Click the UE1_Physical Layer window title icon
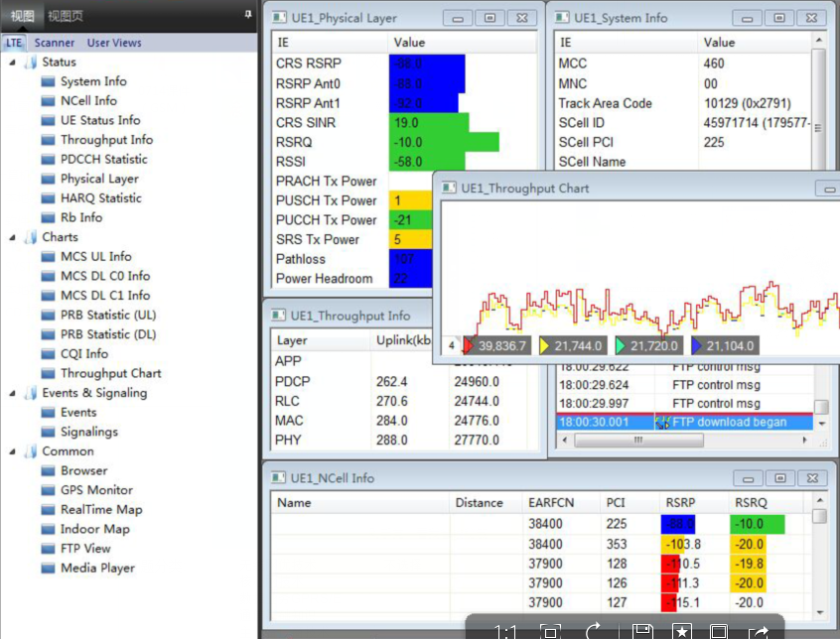Screen dimensions: 840x639 [x=279, y=18]
